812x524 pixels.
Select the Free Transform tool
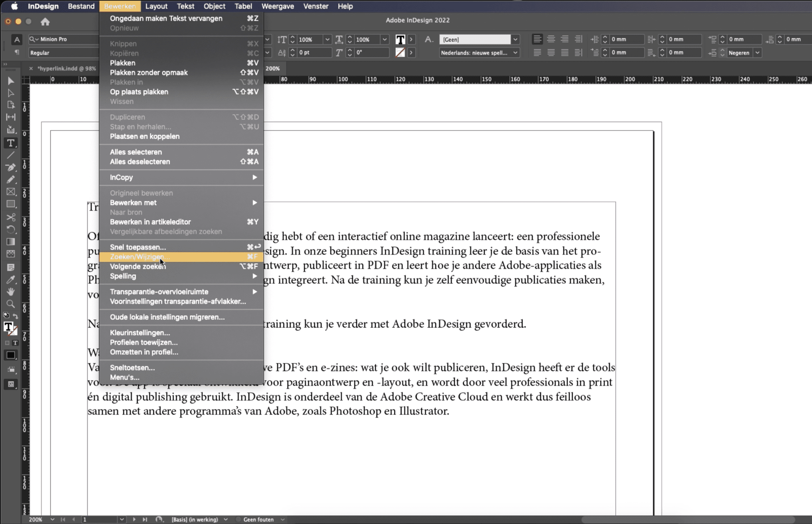pos(11,230)
